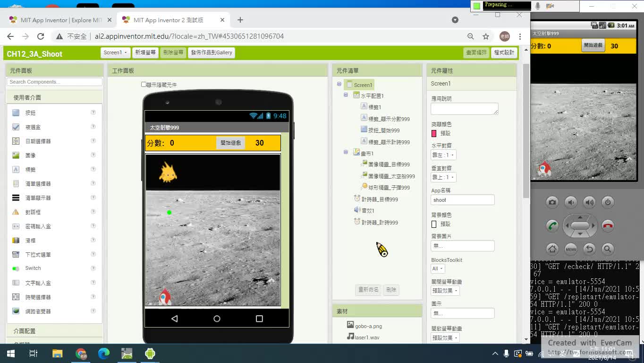Toggle the 顯示隱藏元件 checkbox
Screen dimensions: 644x363
[x=144, y=85]
